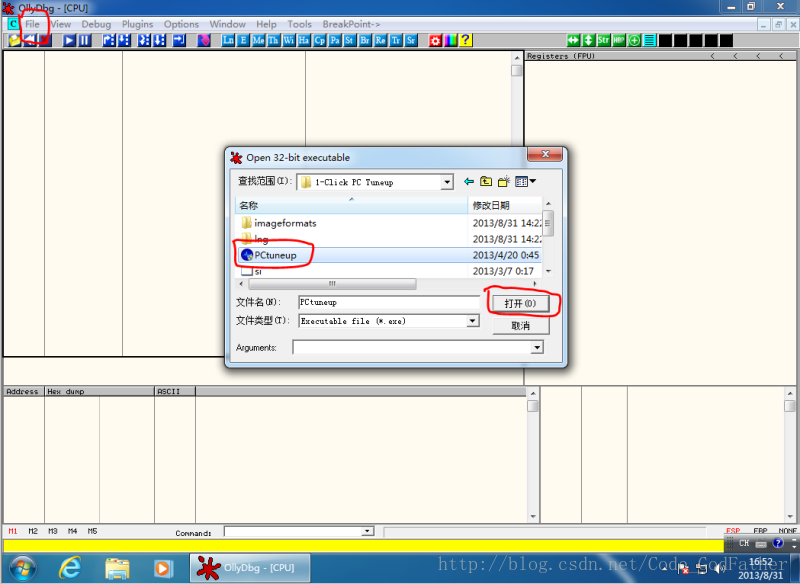Create a new folder in the dialog
The image size is (800, 584).
point(504,182)
